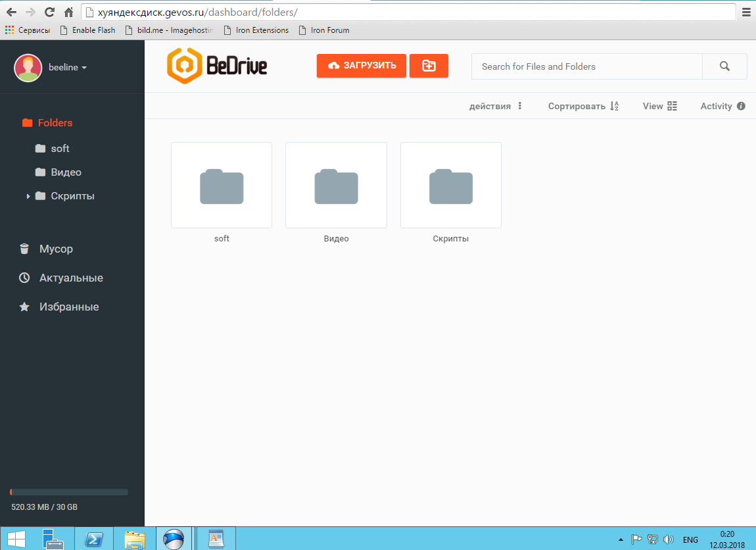Open the browser hamburger menu

746,12
